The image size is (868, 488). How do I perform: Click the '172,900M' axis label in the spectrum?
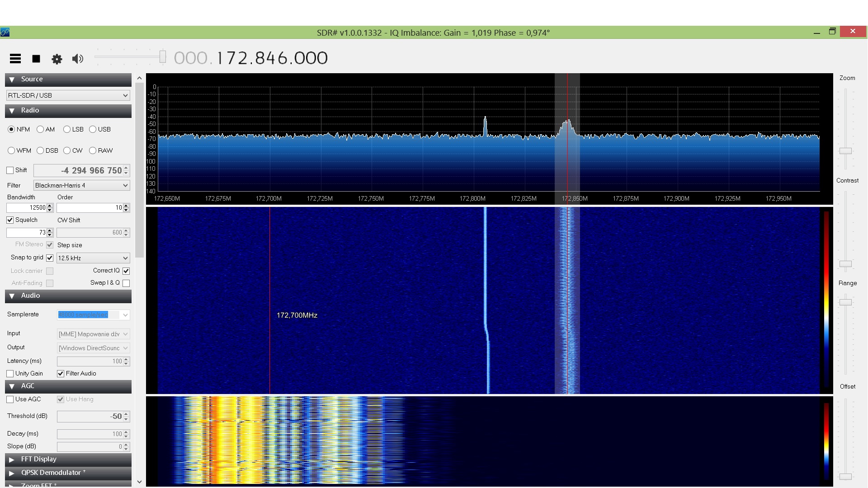click(676, 199)
